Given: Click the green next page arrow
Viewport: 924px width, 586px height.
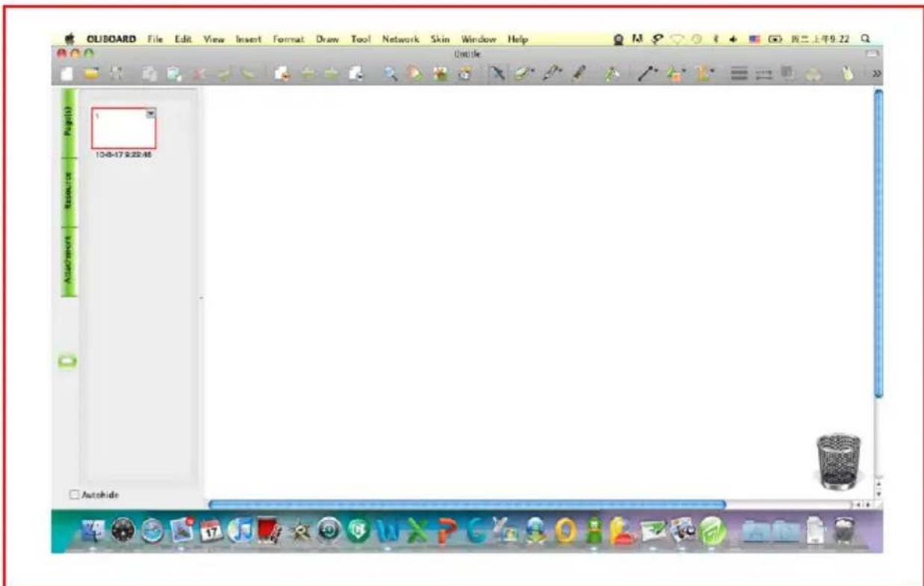Looking at the screenshot, I should [x=332, y=74].
